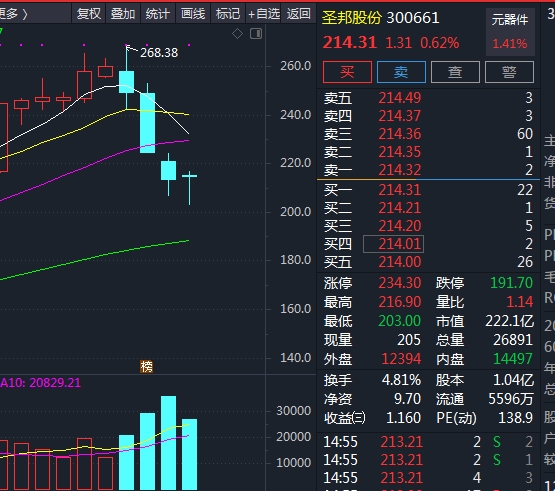Viewport: 555px width, 491px height.
Task: Click the blue 卖 sell button
Action: point(401,72)
